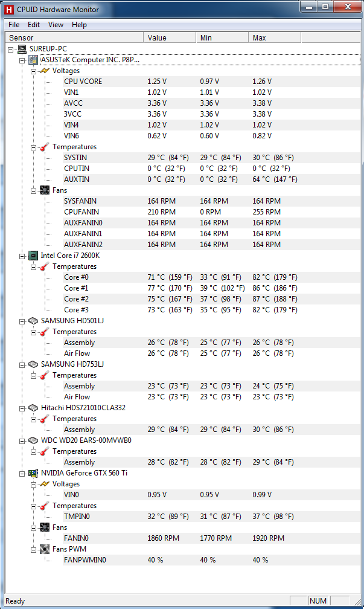Select the TMPIN0 GPU temperature row
The height and width of the screenshot is (609, 364).
(211, 517)
